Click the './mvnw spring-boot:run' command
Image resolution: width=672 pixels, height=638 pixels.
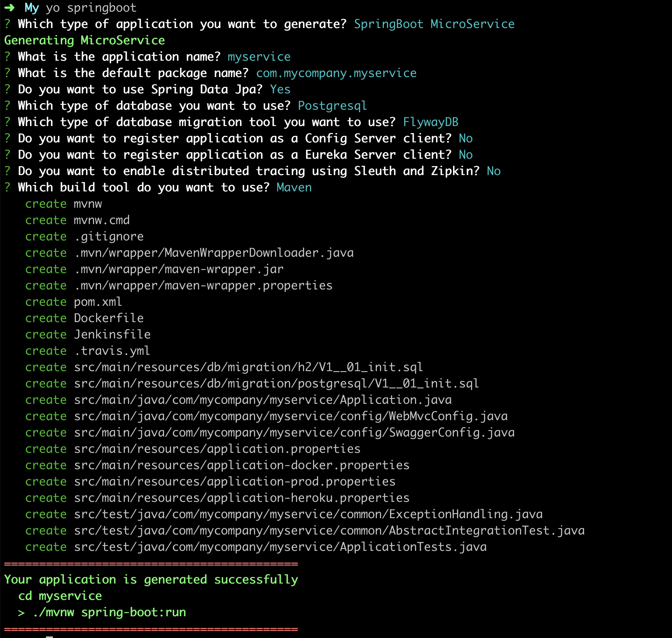(x=110, y=612)
